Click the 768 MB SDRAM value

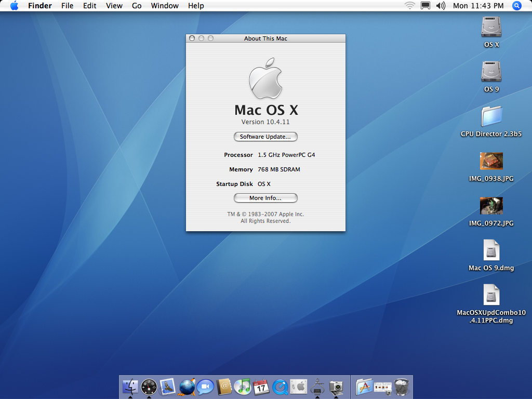click(x=279, y=169)
